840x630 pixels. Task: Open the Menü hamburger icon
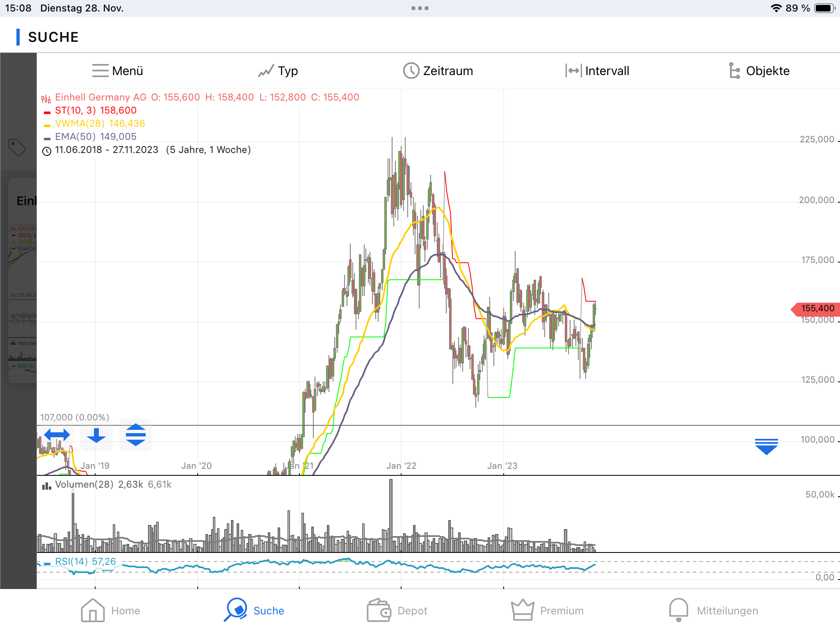100,71
